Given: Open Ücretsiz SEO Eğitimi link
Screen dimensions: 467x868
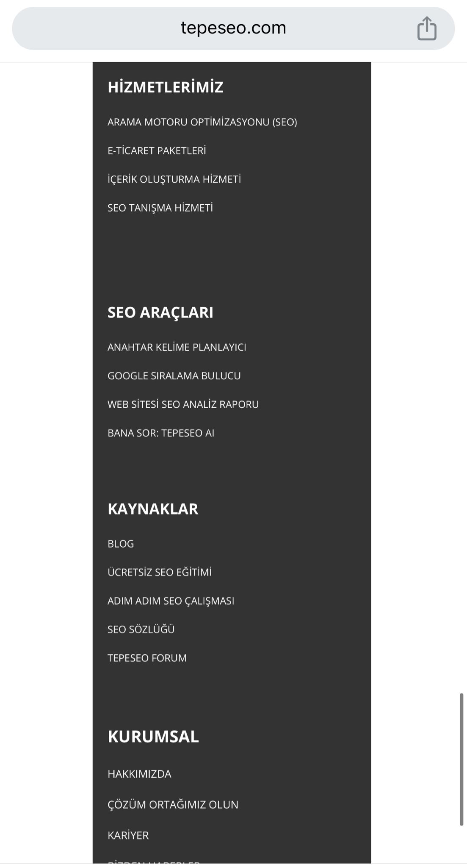Looking at the screenshot, I should 160,572.
